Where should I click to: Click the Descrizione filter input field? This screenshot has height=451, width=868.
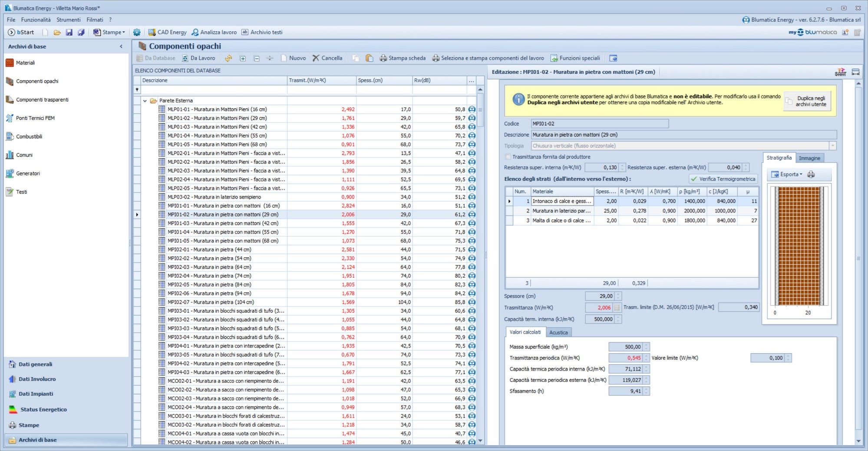pos(214,90)
